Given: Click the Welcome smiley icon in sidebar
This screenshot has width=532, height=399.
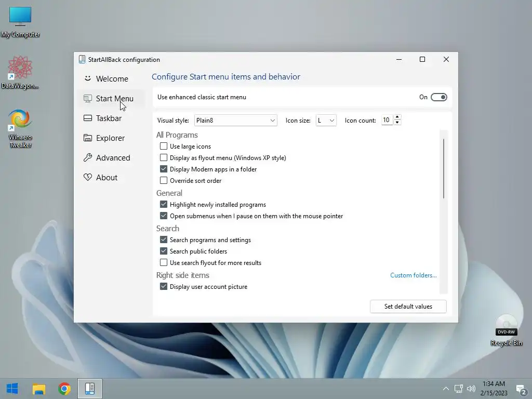Looking at the screenshot, I should [x=87, y=78].
